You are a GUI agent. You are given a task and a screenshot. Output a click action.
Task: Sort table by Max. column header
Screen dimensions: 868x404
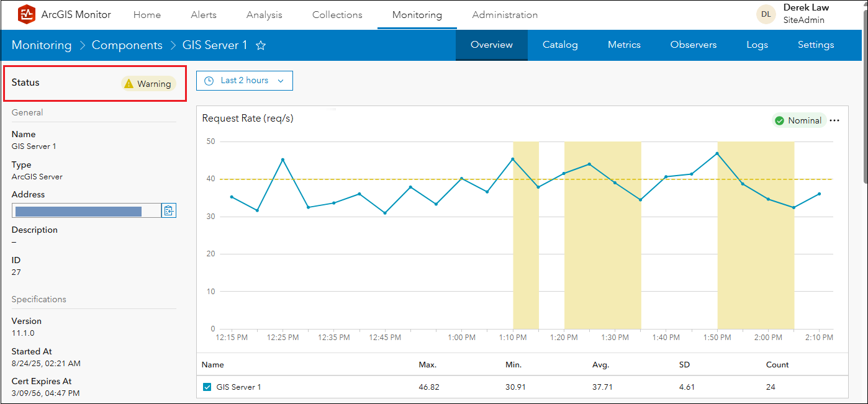(x=428, y=365)
